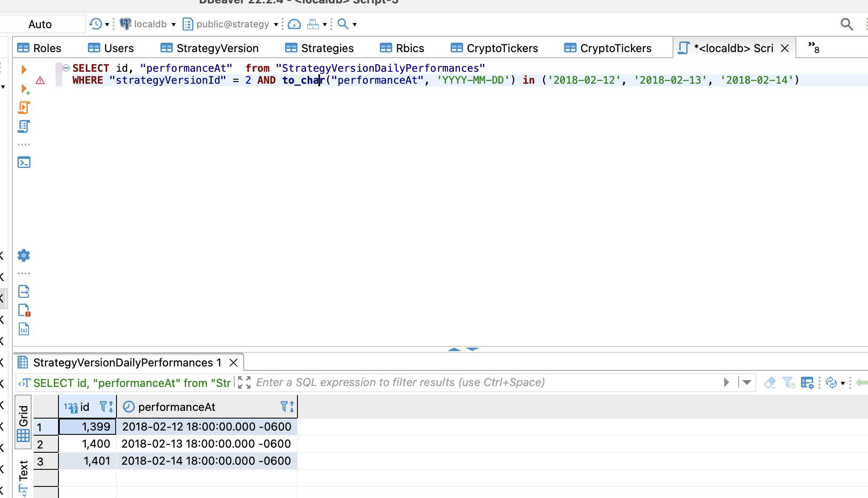Click the schema tools icon in toolbar

[313, 24]
